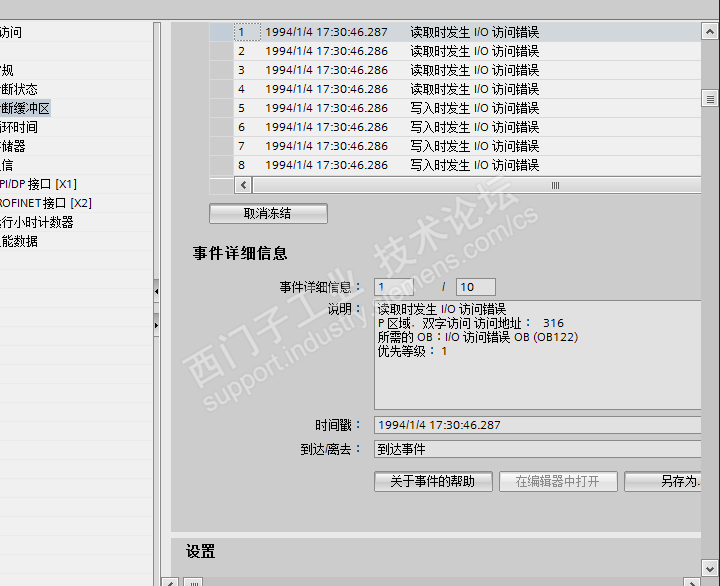Click the panel scroll-down arrow at bottom right
The height and width of the screenshot is (586, 720).
click(710, 568)
